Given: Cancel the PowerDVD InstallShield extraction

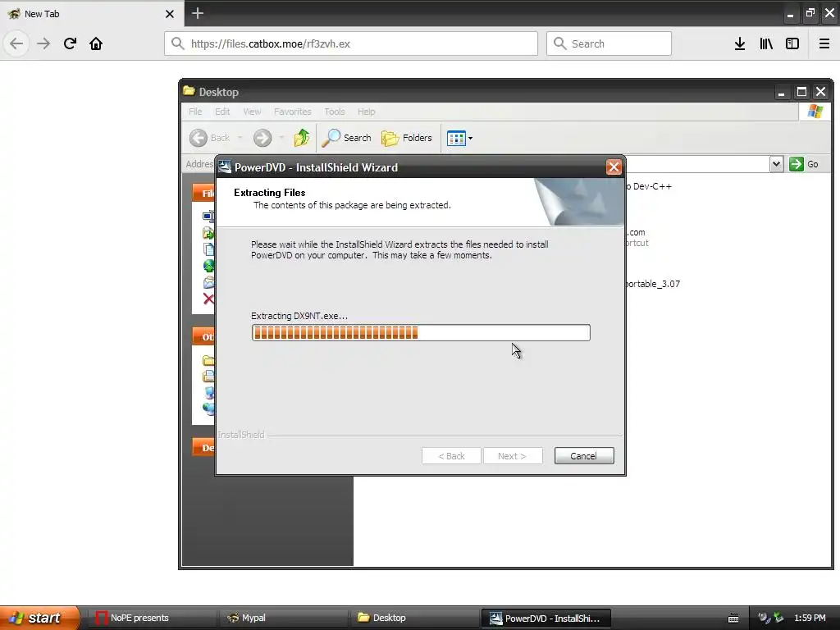Looking at the screenshot, I should (584, 456).
